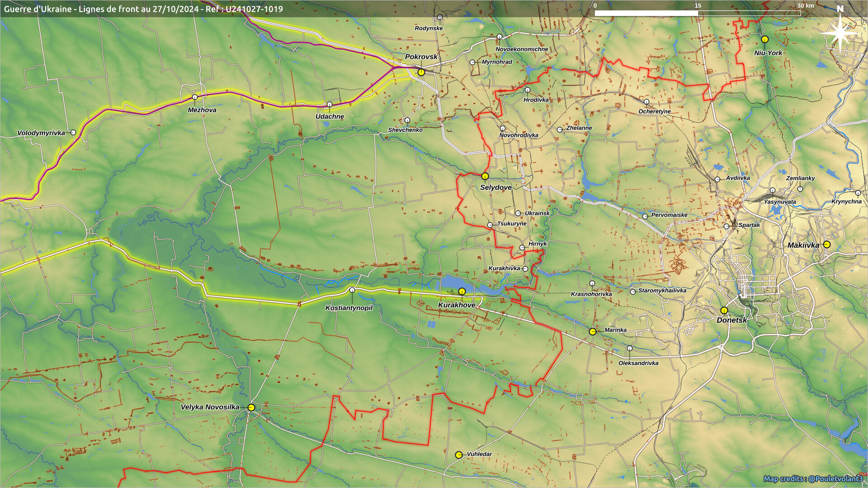
Task: Select the Ocheretyne white town marker
Action: pyautogui.click(x=646, y=102)
